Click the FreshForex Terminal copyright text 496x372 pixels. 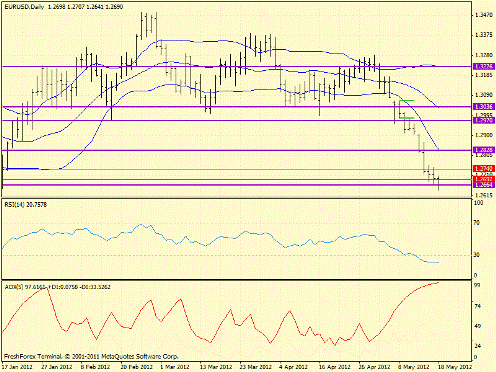pos(91,357)
